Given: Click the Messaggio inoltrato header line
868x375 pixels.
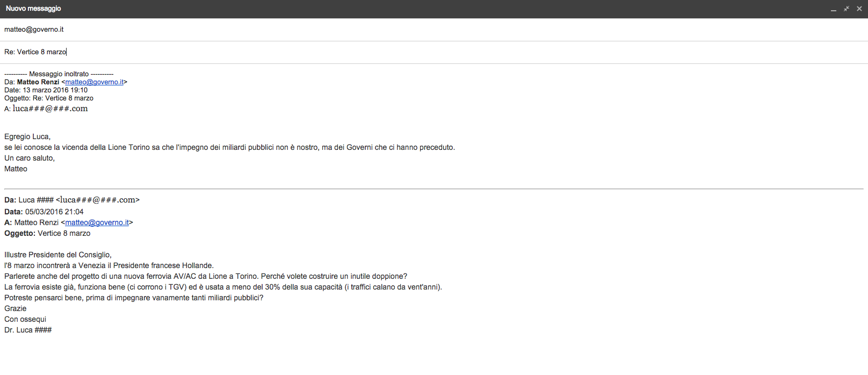Looking at the screenshot, I should [59, 74].
